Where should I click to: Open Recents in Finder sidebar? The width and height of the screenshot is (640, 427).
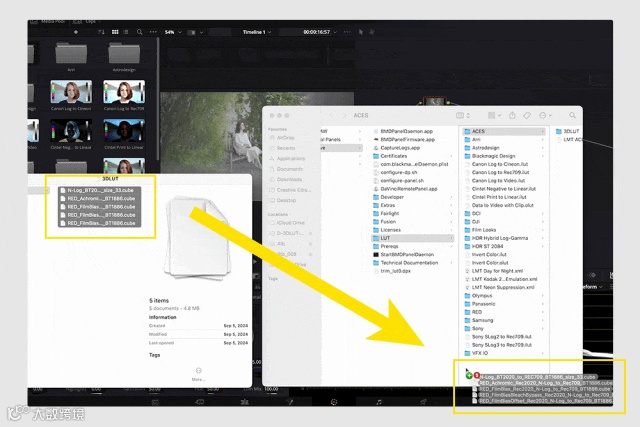click(x=282, y=148)
